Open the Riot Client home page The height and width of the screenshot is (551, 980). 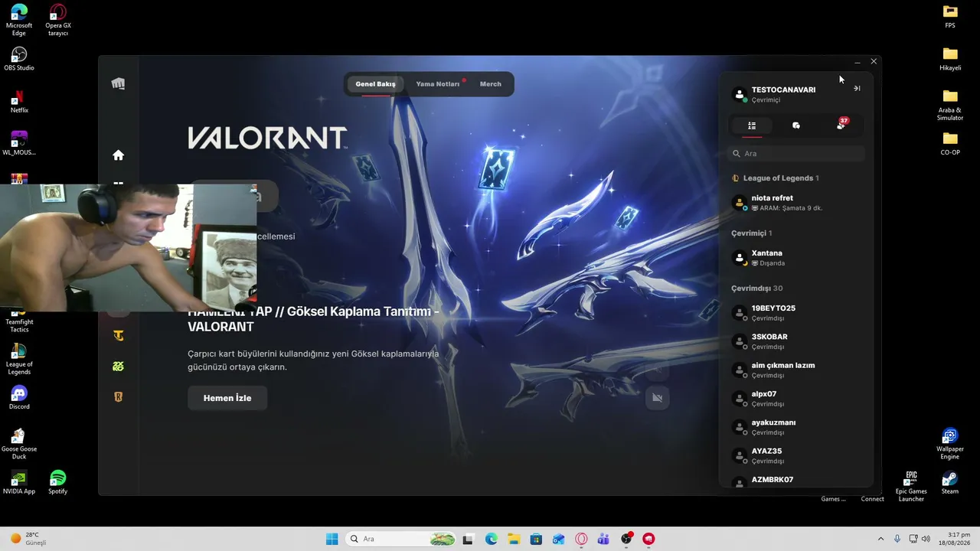[x=118, y=155]
